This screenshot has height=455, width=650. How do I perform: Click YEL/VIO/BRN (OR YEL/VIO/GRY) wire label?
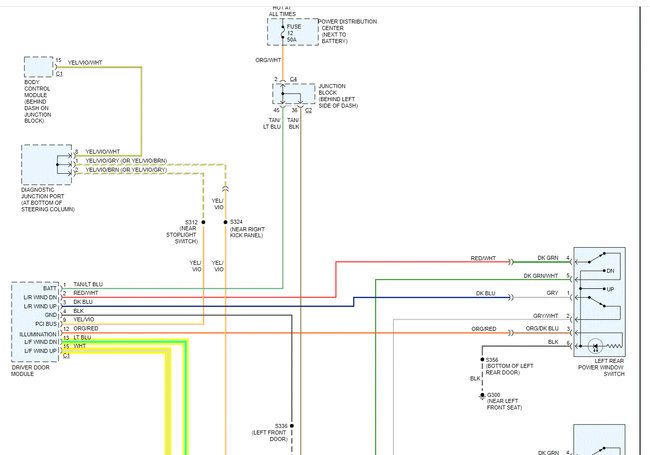pos(126,170)
